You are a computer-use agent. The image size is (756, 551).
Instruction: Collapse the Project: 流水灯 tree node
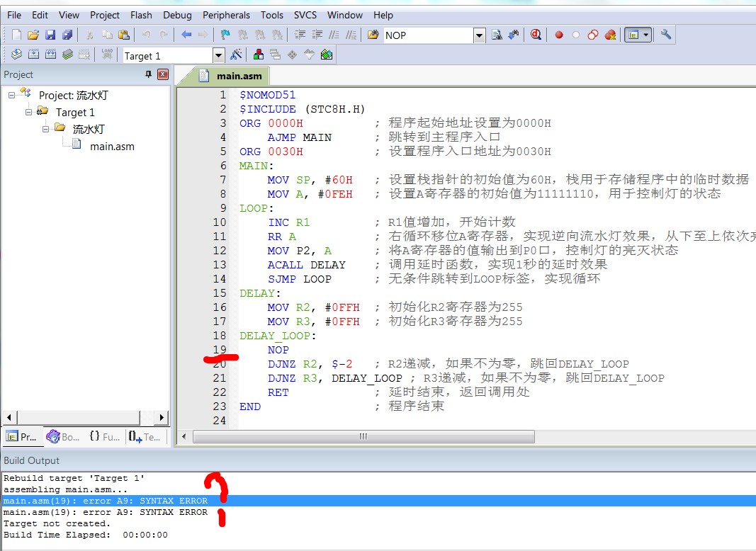coord(11,96)
